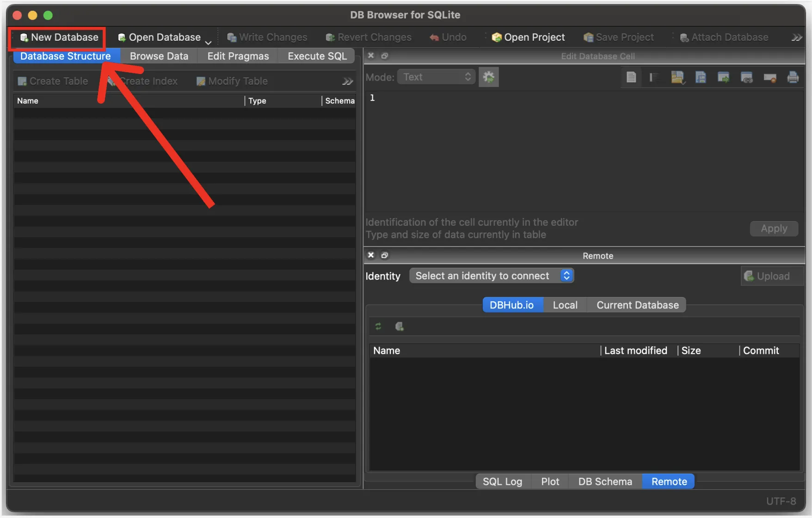This screenshot has height=518, width=812.
Task: Click the auto-format gear icon beside Mode
Action: 488,77
